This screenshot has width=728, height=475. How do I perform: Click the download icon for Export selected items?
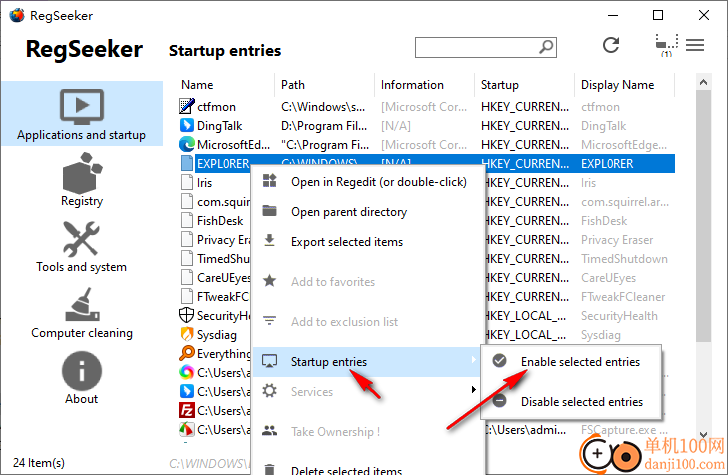click(x=270, y=241)
